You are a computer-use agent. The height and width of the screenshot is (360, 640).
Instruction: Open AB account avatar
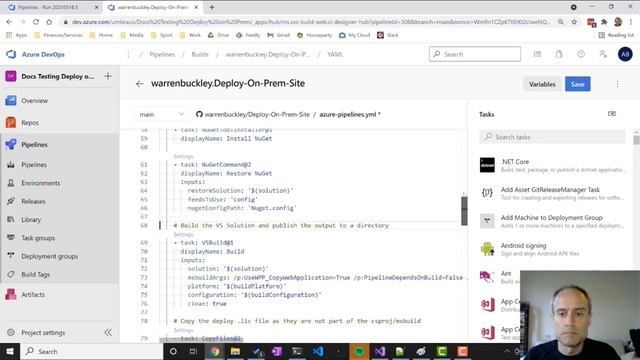[625, 54]
